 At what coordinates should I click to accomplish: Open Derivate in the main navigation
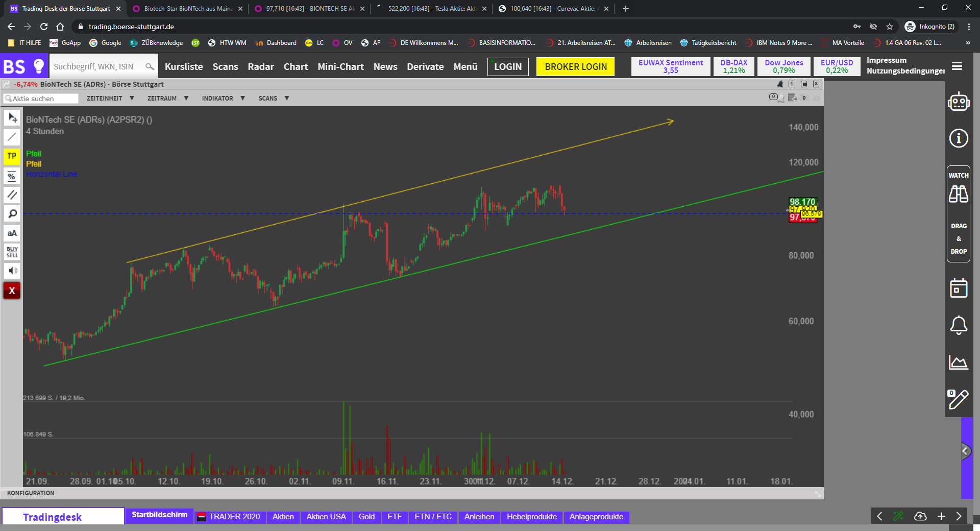point(425,66)
